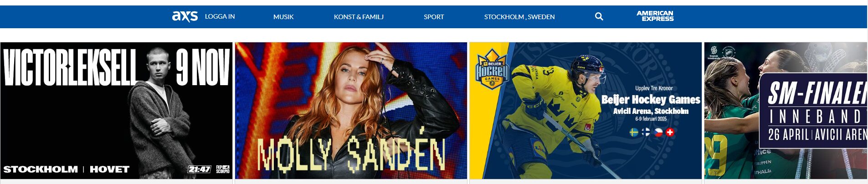This screenshot has height=184, width=868.
Task: Click the Swiss flag on hockey banner
Action: [670, 132]
